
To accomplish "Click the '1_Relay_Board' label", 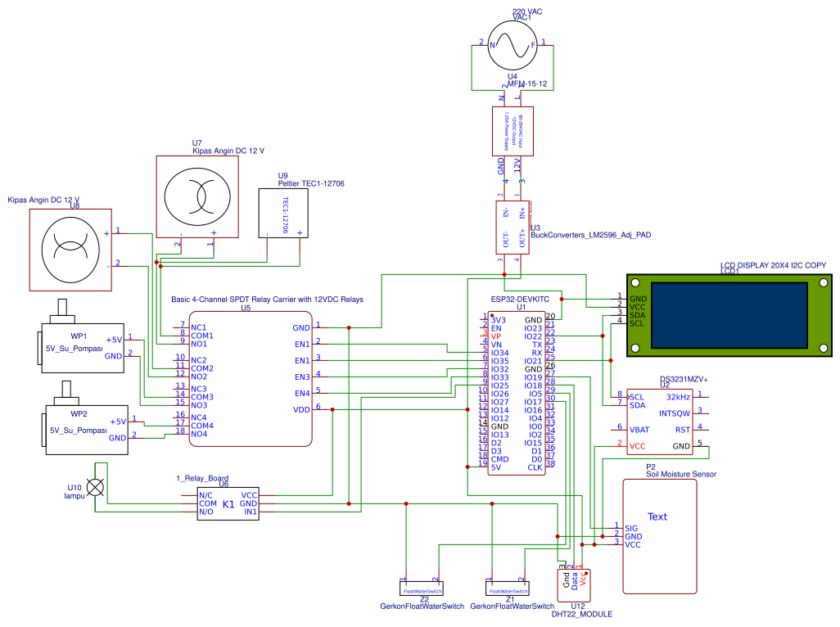I will (x=202, y=478).
